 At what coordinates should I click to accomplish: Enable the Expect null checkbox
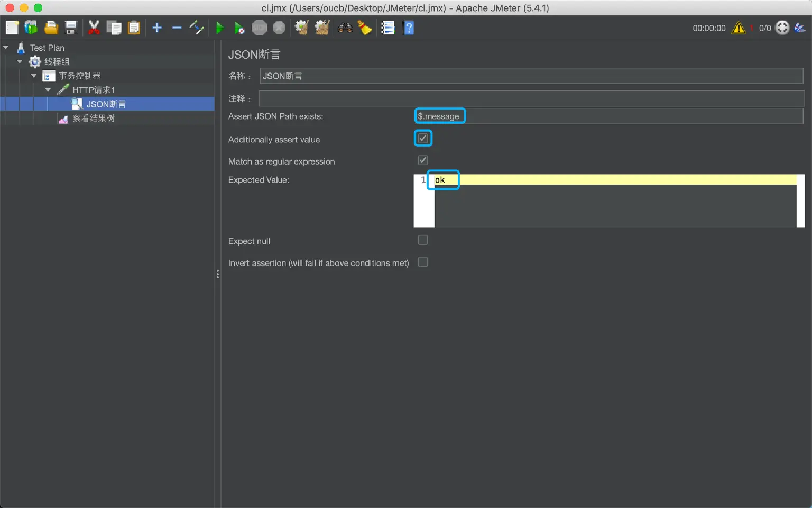423,240
